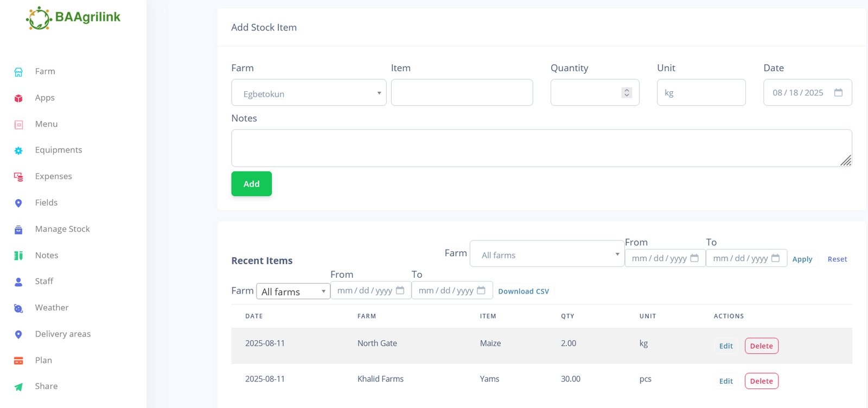Click the Share paper plane icon

point(18,387)
